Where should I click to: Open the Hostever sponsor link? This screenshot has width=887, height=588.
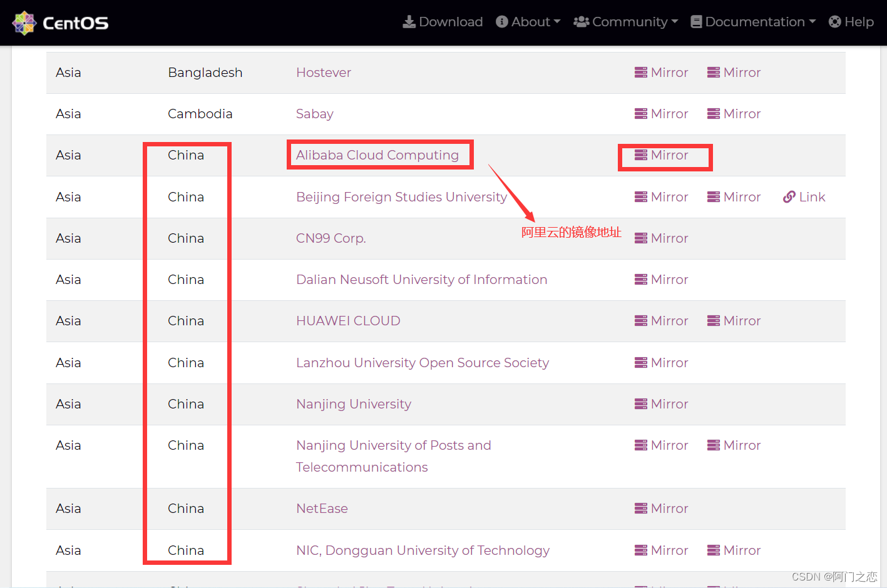click(x=324, y=73)
